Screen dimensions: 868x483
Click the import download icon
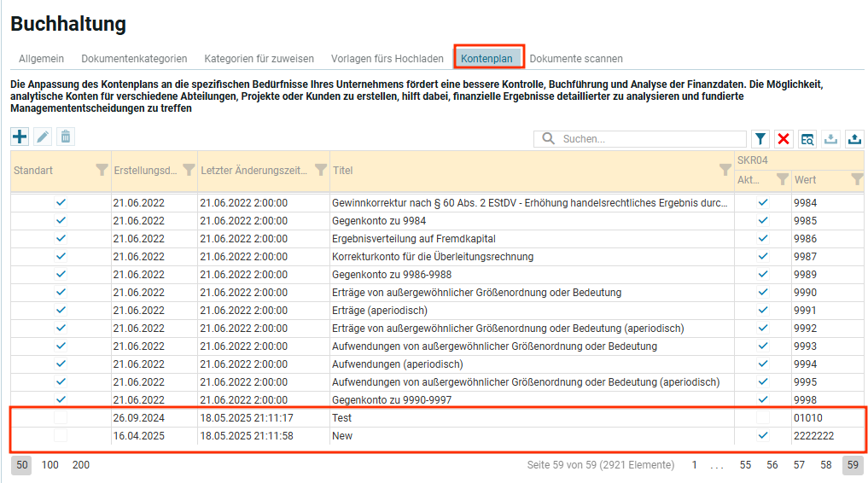830,139
